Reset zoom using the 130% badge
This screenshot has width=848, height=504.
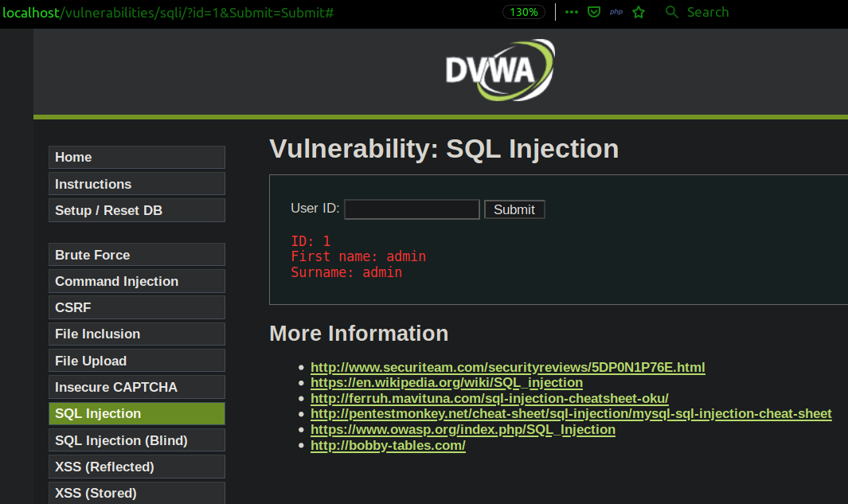[524, 13]
